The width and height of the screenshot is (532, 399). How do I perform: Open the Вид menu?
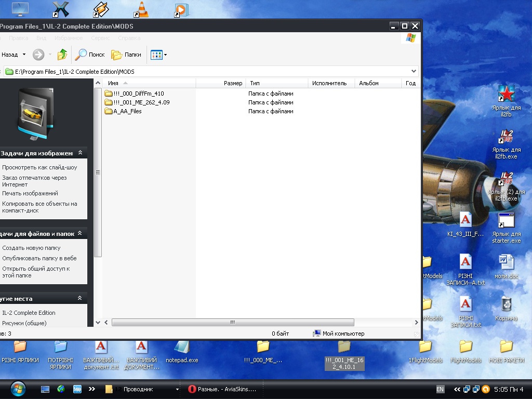(42, 38)
